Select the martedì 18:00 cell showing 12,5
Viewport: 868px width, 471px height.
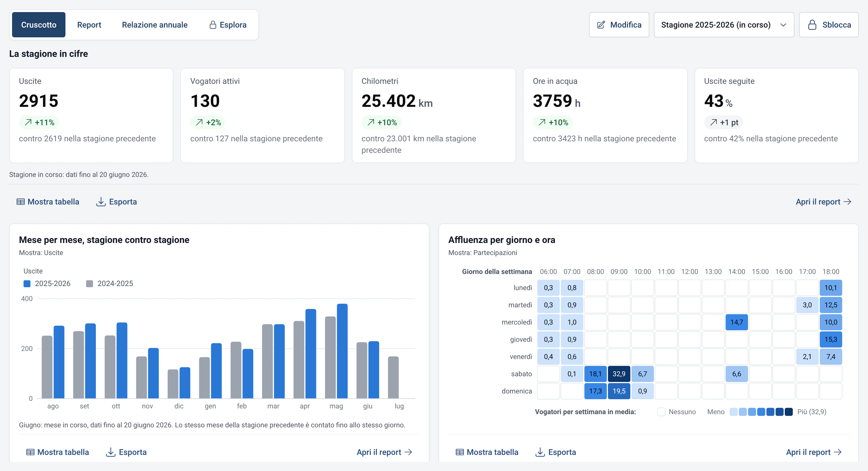coord(831,305)
